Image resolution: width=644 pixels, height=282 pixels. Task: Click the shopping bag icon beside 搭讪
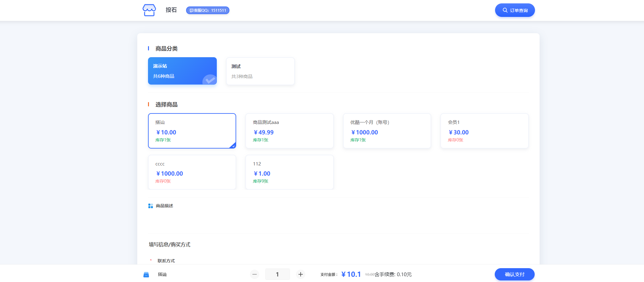coord(146,275)
